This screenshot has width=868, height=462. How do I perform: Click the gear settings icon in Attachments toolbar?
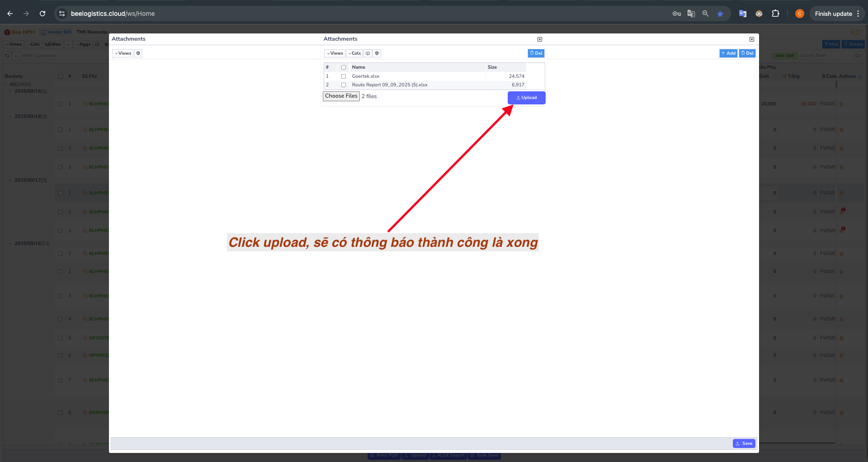(x=377, y=53)
